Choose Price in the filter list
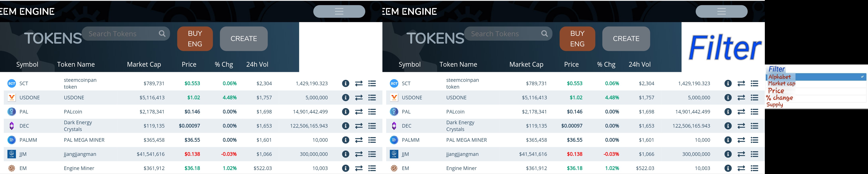 click(776, 91)
